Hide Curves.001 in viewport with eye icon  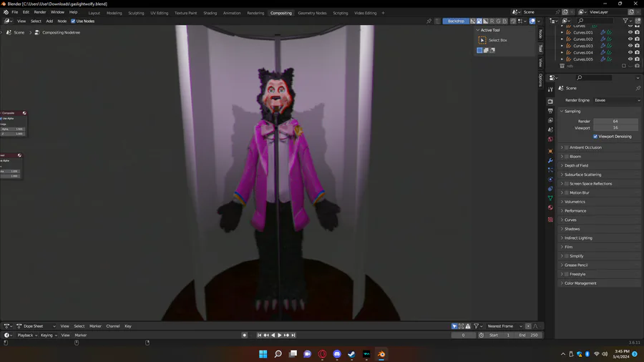pyautogui.click(x=630, y=32)
